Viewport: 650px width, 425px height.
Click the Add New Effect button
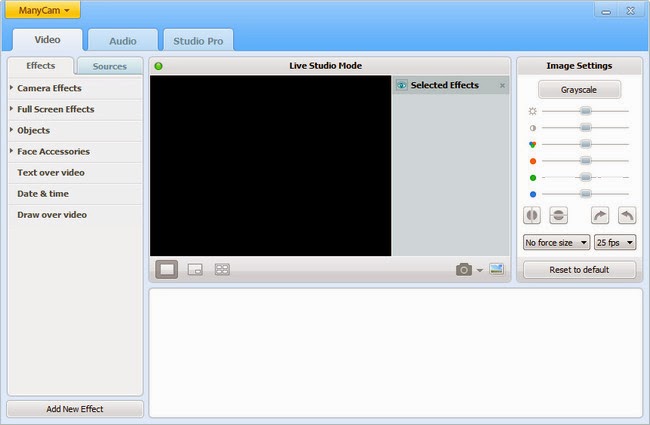click(75, 409)
